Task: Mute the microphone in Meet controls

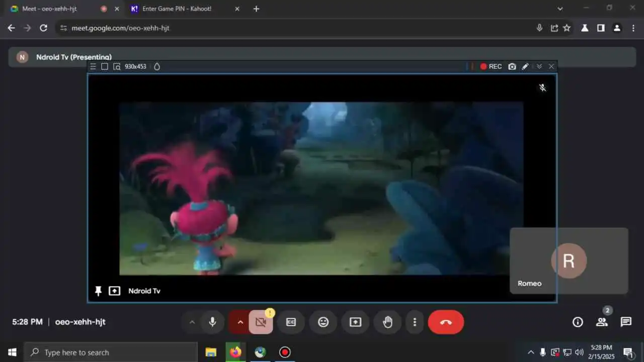Action: click(x=212, y=322)
